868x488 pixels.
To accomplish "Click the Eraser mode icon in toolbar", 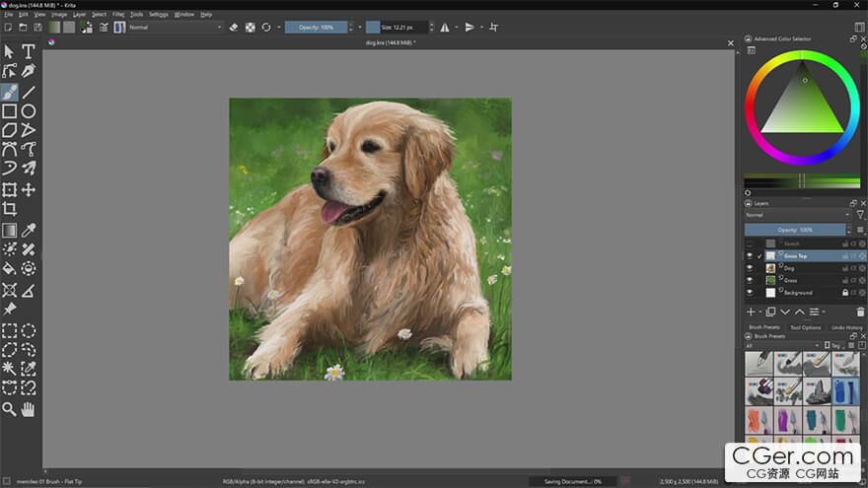I will [234, 28].
